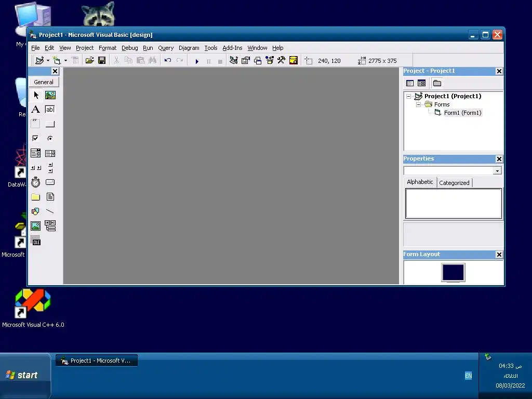Select the Data control tool

[50, 226]
